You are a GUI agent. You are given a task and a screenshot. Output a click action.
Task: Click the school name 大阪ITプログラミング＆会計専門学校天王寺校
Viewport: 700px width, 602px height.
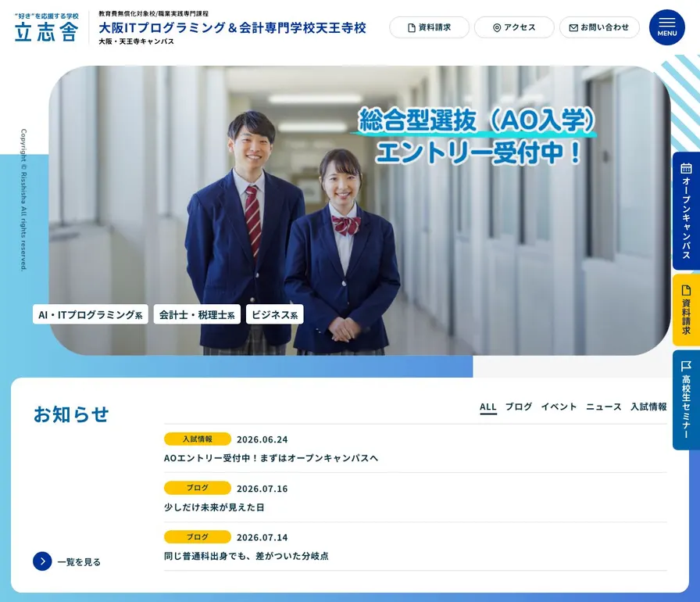(232, 27)
